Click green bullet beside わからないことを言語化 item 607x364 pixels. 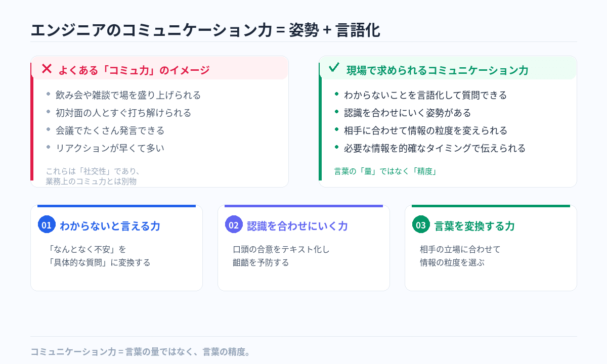pyautogui.click(x=337, y=94)
